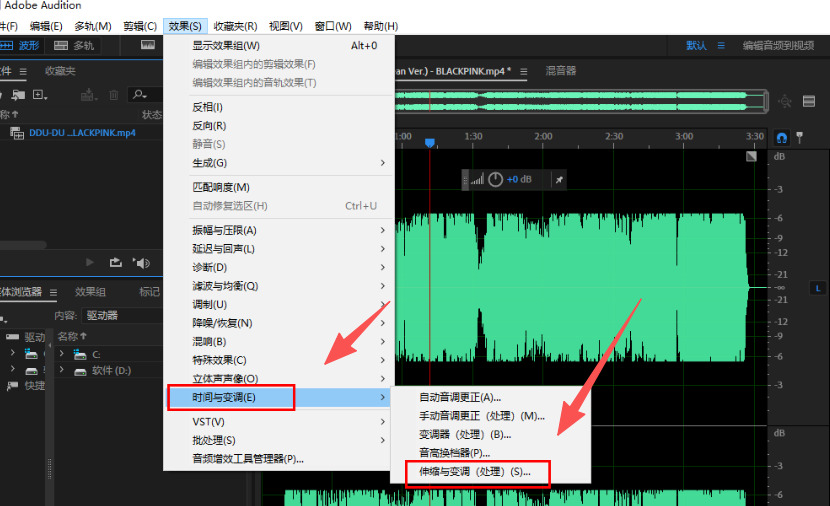Select 时间与变调(E) menu item
This screenshot has height=506, width=830.
(279, 397)
